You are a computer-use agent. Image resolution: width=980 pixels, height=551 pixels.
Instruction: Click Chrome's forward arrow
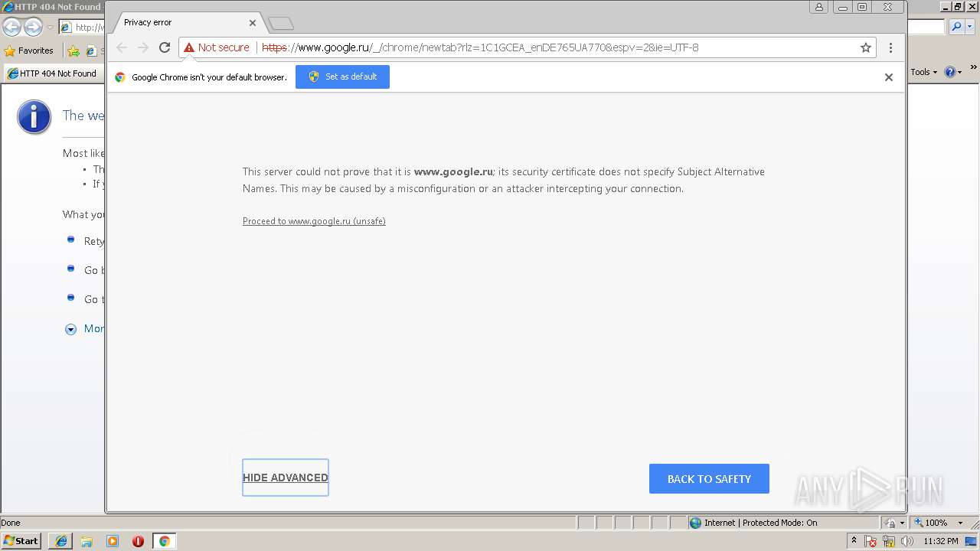(143, 47)
